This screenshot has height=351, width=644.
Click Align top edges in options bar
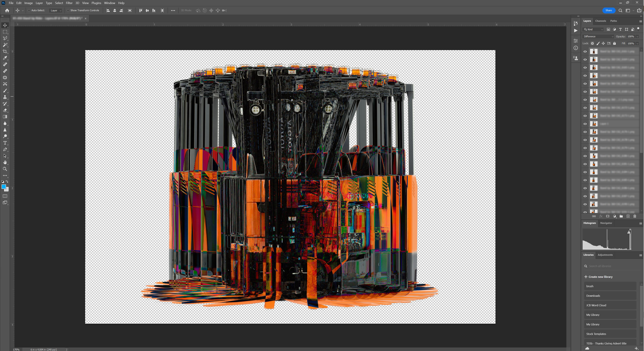click(x=140, y=11)
